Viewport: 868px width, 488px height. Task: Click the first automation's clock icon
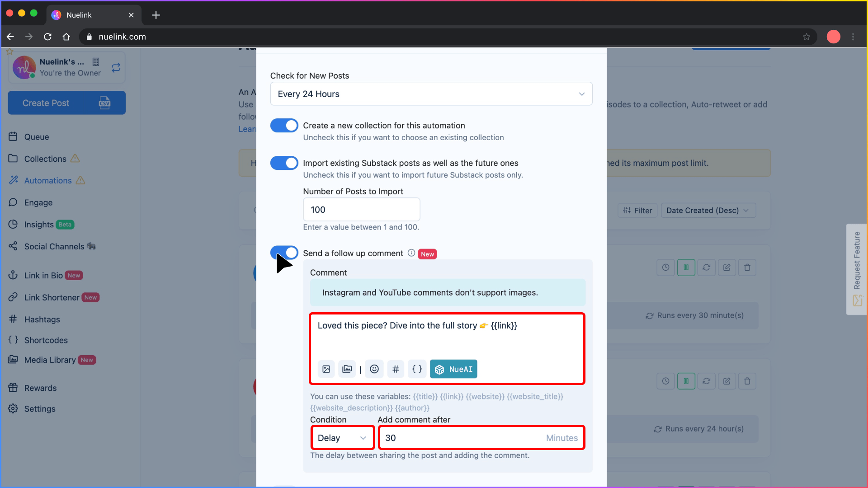[x=665, y=267]
